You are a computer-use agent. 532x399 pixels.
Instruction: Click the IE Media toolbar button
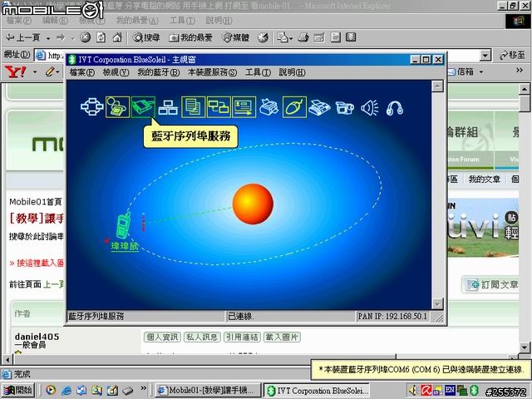235,37
